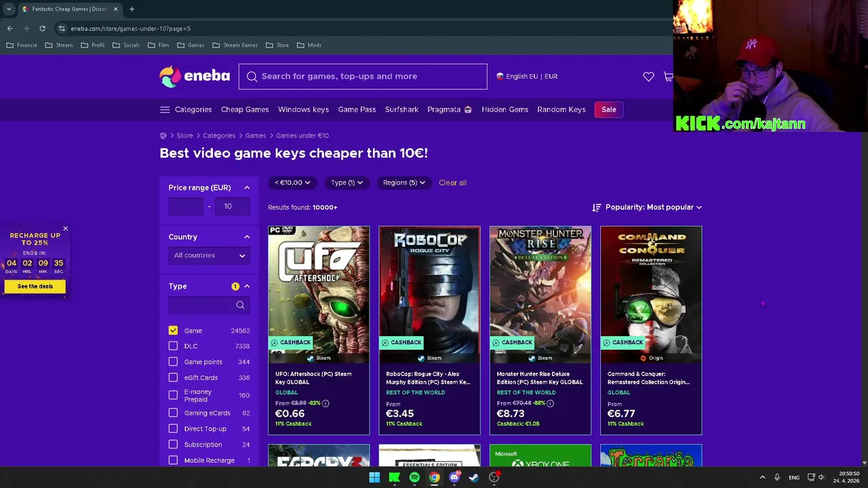
Task: Check the DLC type checkbox
Action: click(173, 346)
